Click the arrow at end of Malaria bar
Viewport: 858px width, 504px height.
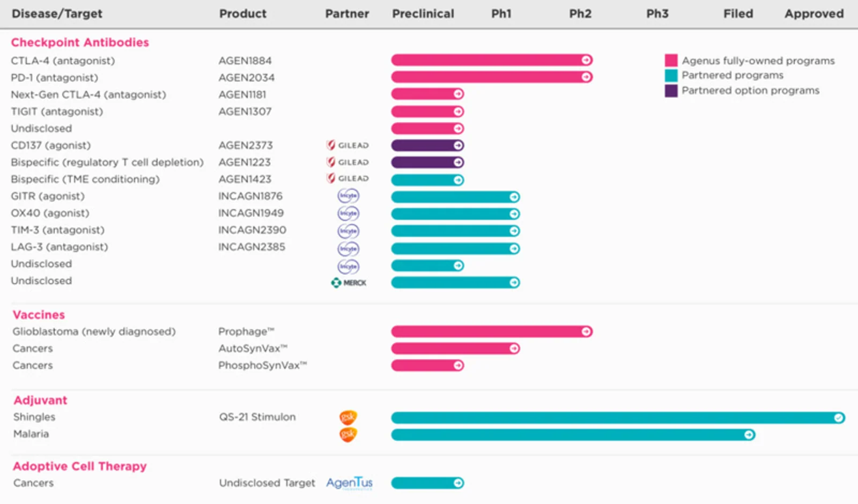pos(749,435)
